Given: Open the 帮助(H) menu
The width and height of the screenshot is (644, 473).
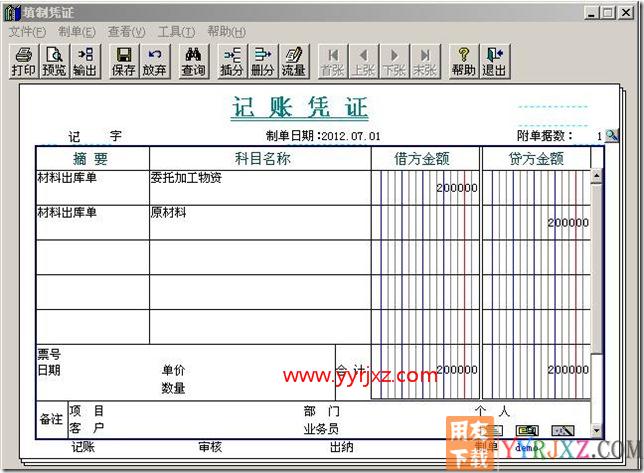Looking at the screenshot, I should pos(226,32).
